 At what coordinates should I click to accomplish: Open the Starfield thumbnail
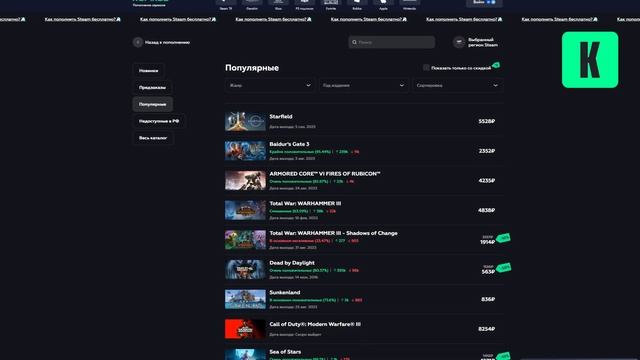click(x=245, y=121)
